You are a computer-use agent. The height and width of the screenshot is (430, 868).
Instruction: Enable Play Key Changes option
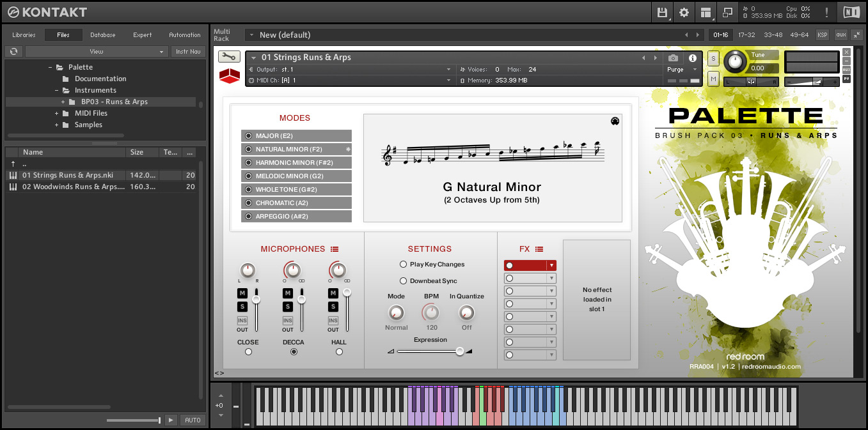[x=403, y=265]
